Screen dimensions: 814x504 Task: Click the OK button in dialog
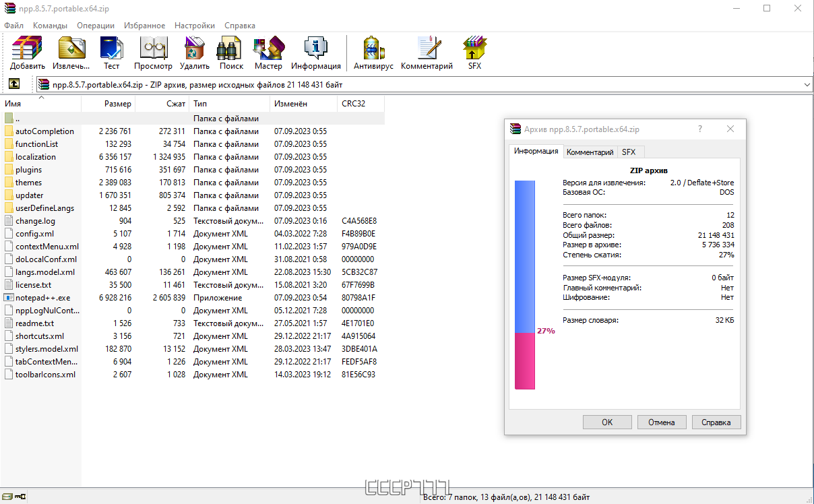coord(607,422)
